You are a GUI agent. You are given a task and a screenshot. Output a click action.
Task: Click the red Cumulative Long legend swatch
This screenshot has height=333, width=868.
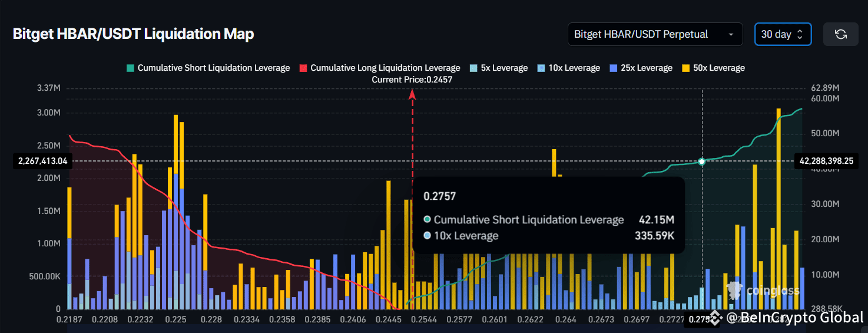pos(303,68)
